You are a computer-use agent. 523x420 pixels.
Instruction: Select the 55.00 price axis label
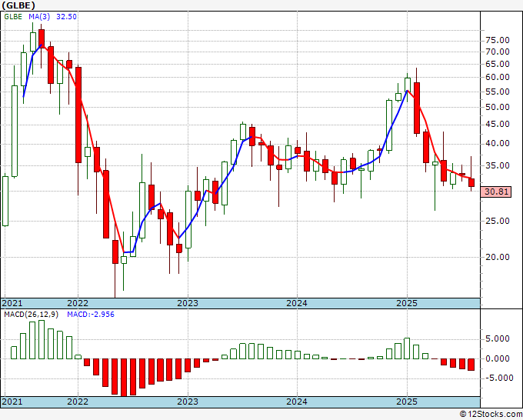tap(498, 92)
